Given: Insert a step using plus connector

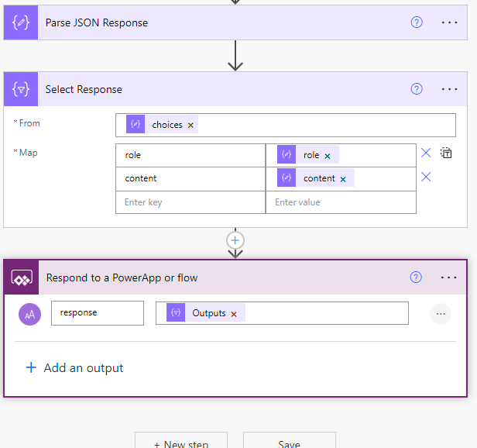Looking at the screenshot, I should coord(235,240).
